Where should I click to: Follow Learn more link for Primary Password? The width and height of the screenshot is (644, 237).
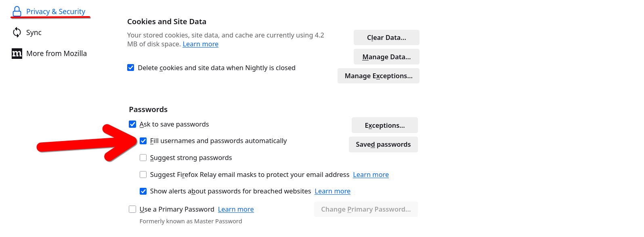pos(236,209)
